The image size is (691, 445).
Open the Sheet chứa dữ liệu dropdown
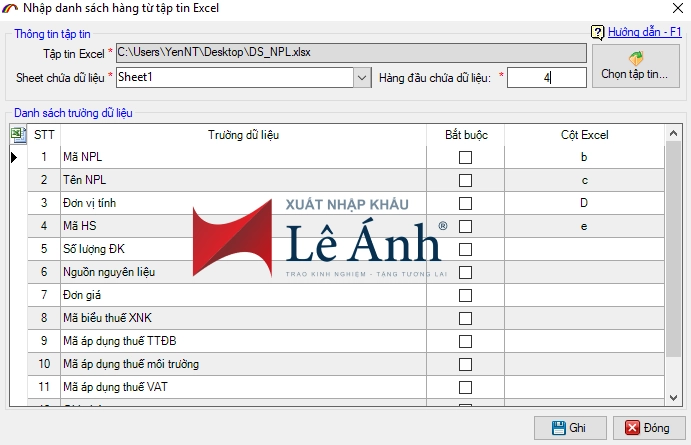[x=361, y=77]
